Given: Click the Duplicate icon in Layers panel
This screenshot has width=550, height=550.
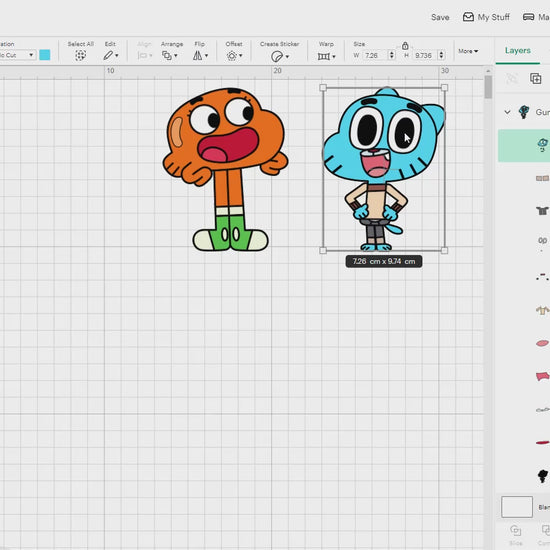Looking at the screenshot, I should coord(535,79).
